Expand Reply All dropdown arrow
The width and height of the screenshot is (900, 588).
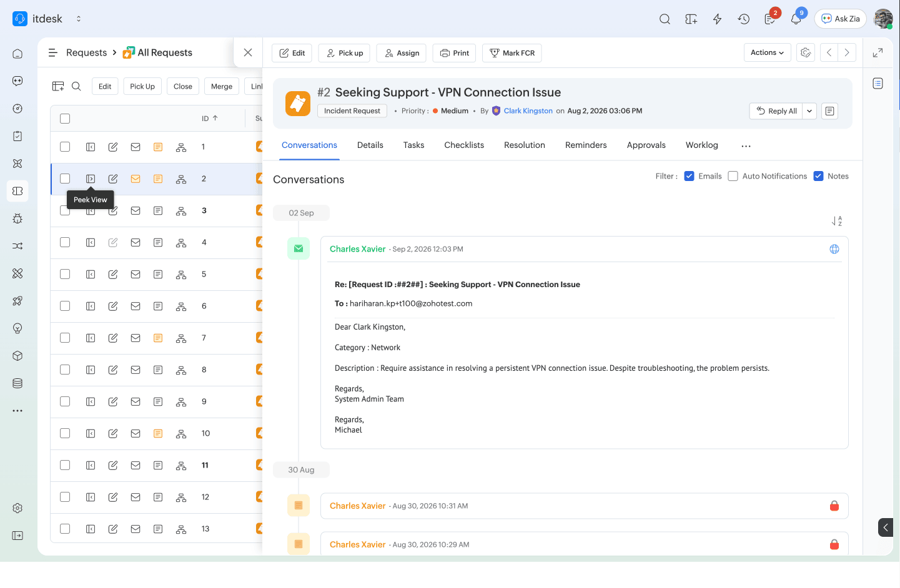(x=809, y=111)
